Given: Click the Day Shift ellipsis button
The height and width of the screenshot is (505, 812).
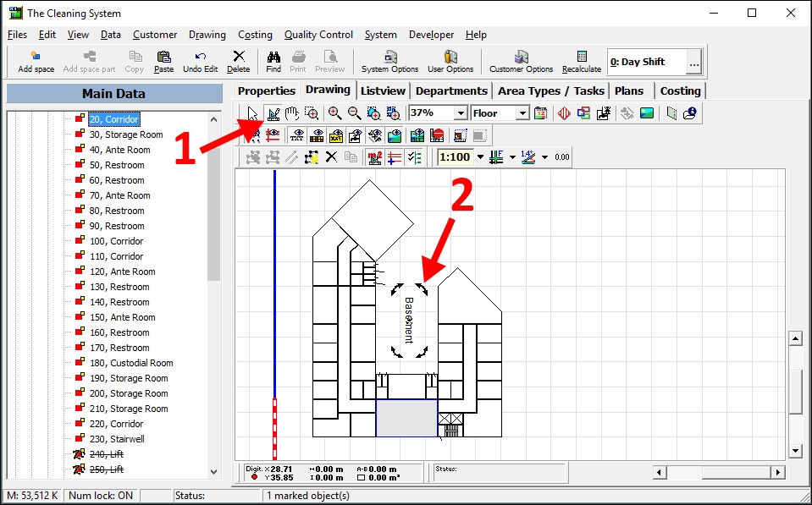Looking at the screenshot, I should 693,62.
